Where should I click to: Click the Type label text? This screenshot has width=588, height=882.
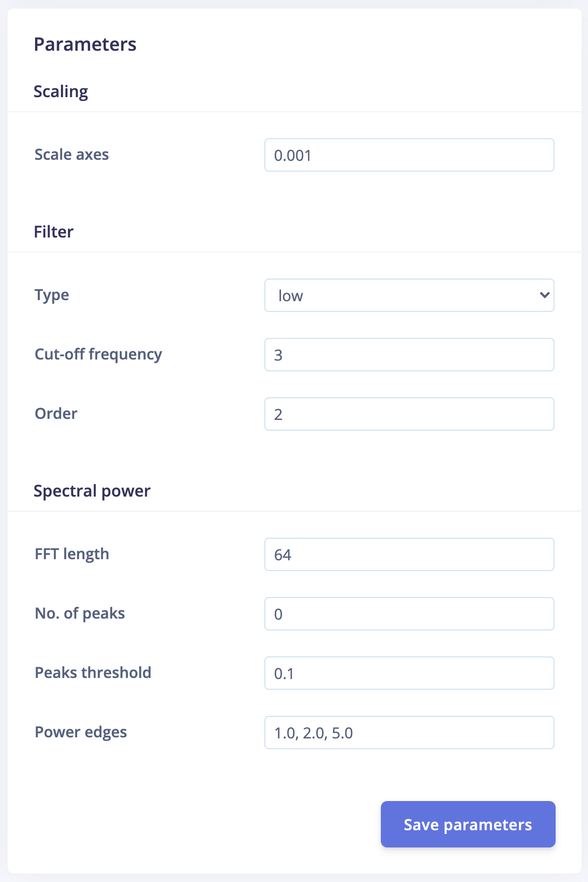(x=52, y=295)
